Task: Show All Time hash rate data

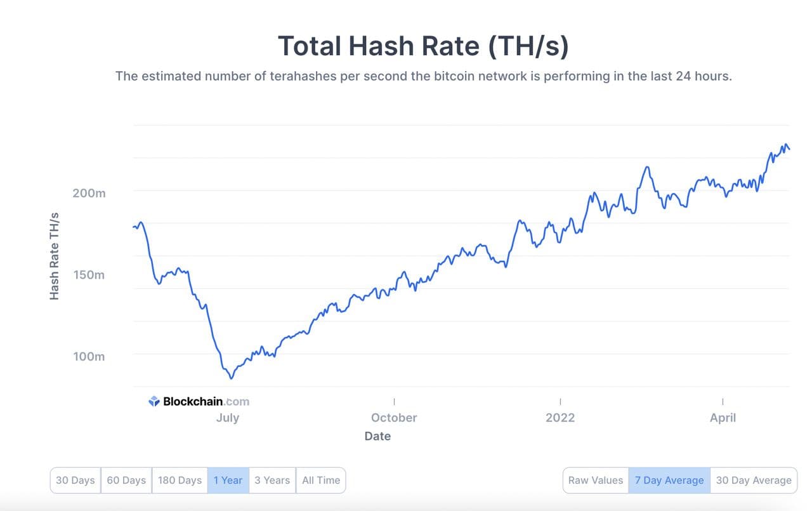Action: [321, 480]
